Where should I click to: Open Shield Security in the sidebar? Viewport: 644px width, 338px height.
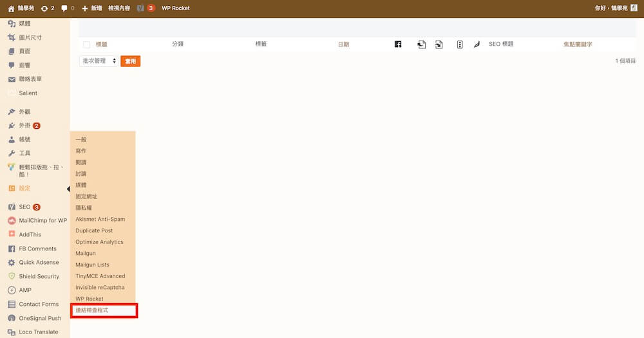point(39,276)
